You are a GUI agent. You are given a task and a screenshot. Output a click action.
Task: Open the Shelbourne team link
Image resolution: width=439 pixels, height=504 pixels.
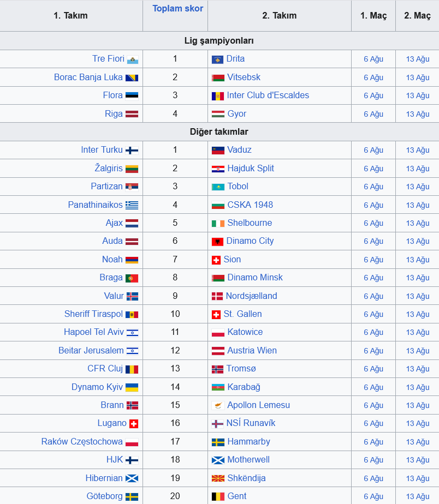click(x=250, y=223)
